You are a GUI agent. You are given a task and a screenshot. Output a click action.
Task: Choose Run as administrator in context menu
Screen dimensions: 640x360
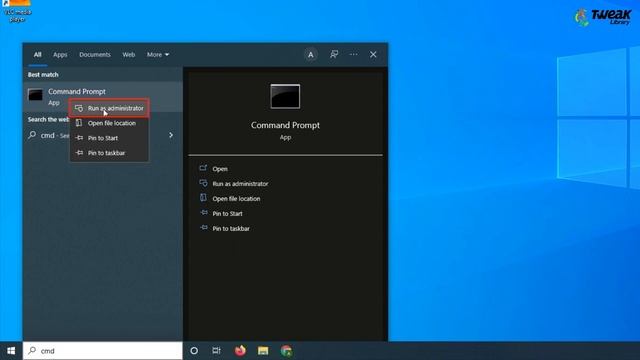pos(109,108)
